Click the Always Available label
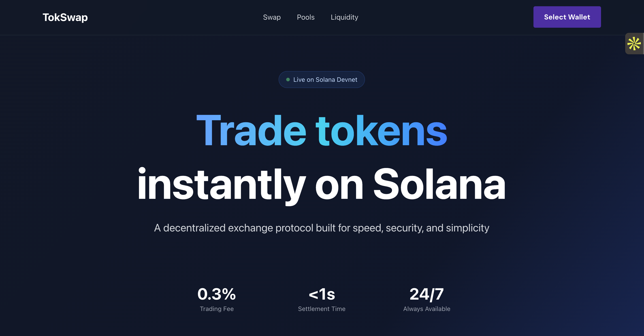The image size is (644, 336). click(x=426, y=309)
